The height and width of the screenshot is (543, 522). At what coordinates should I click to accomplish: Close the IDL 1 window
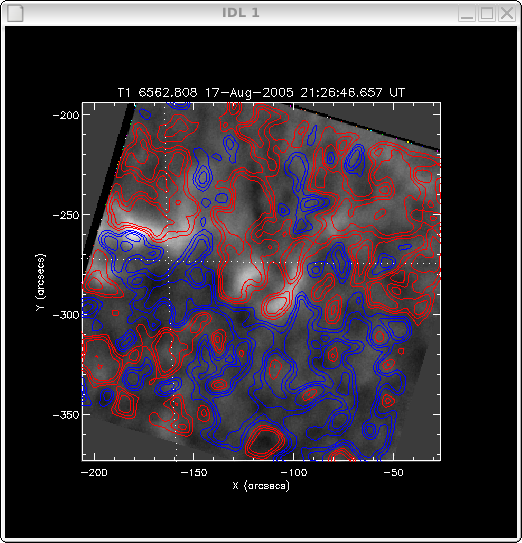(x=507, y=14)
